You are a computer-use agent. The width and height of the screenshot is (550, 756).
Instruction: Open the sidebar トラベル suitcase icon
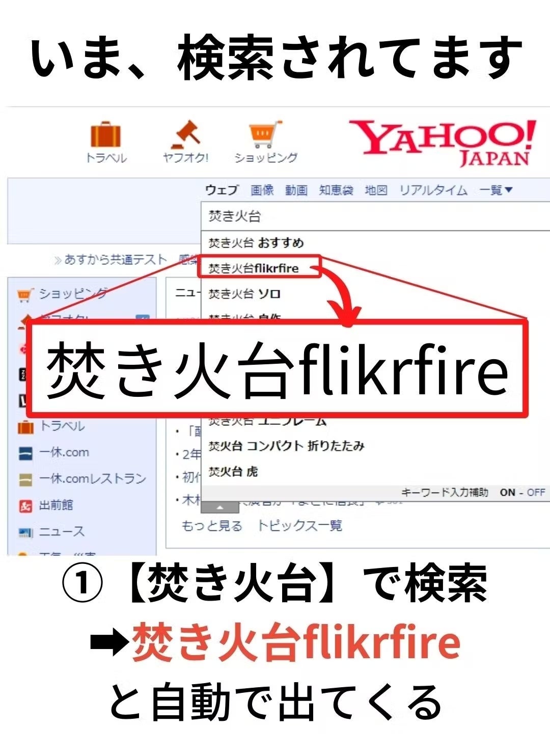[25, 426]
